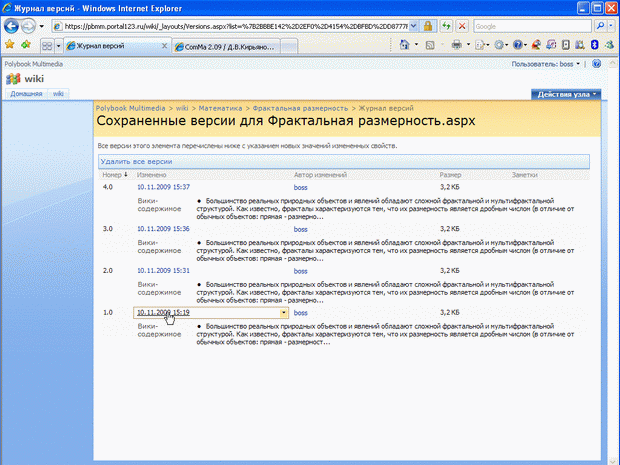The width and height of the screenshot is (620, 465).
Task: Click the Home icon in the command bar
Action: (x=405, y=45)
